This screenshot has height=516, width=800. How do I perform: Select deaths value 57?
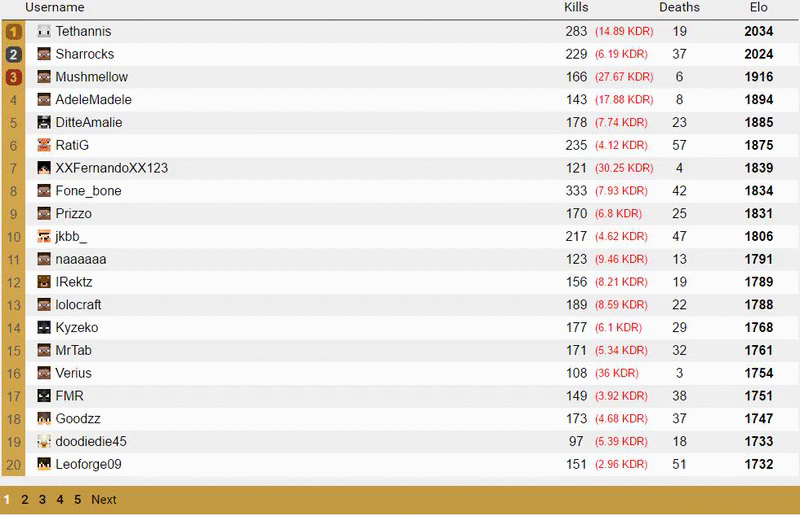pyautogui.click(x=679, y=145)
